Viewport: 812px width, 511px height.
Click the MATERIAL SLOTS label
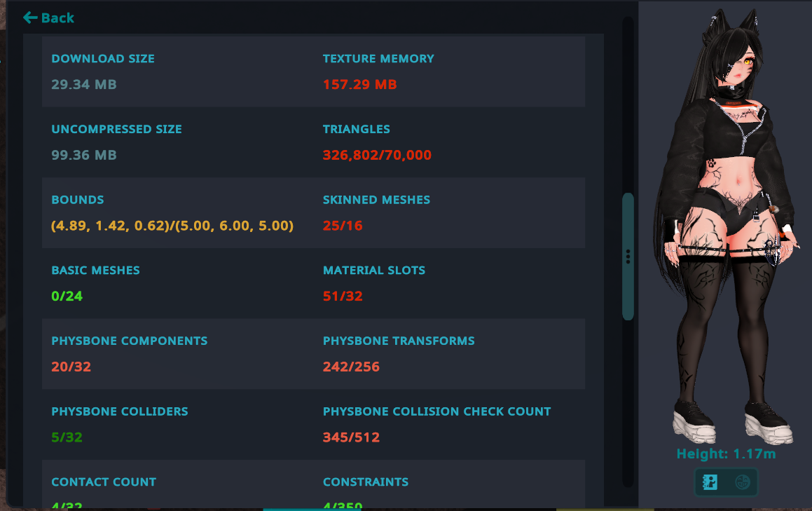374,270
